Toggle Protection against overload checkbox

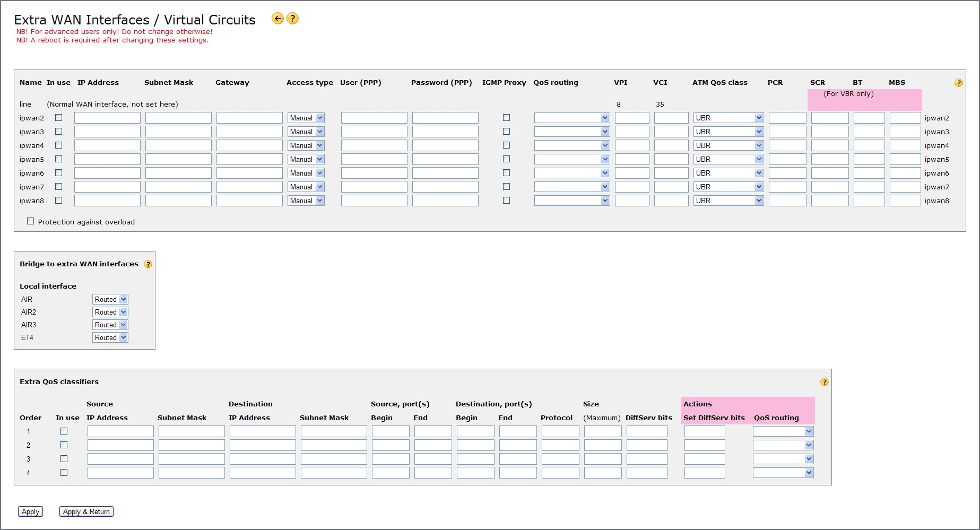click(x=31, y=221)
